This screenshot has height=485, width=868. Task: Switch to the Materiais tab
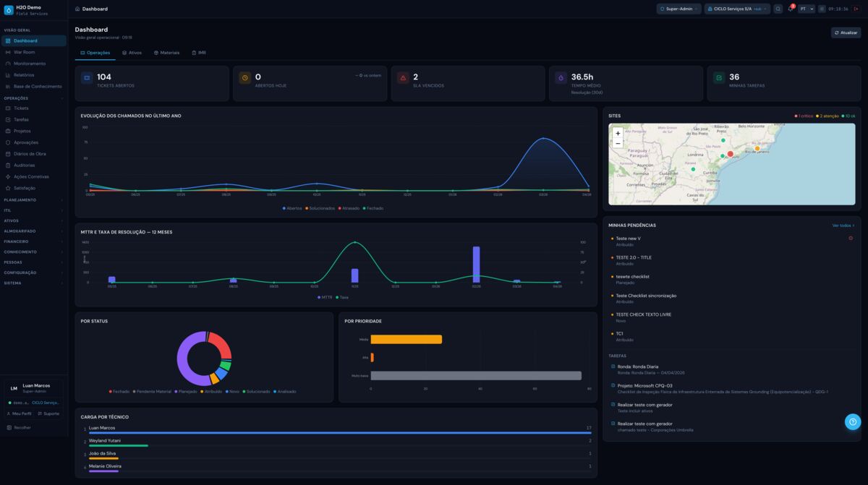click(x=166, y=53)
